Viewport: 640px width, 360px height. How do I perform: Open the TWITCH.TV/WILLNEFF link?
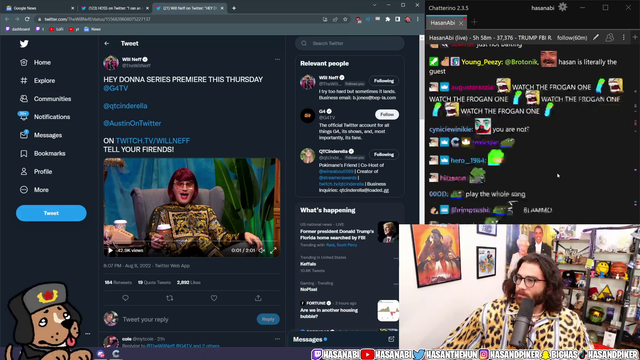153,141
